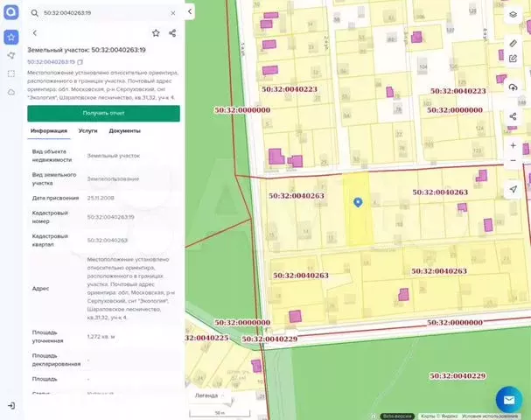The image size is (531, 420).
Task: Click the map share button
Action: tap(513, 116)
